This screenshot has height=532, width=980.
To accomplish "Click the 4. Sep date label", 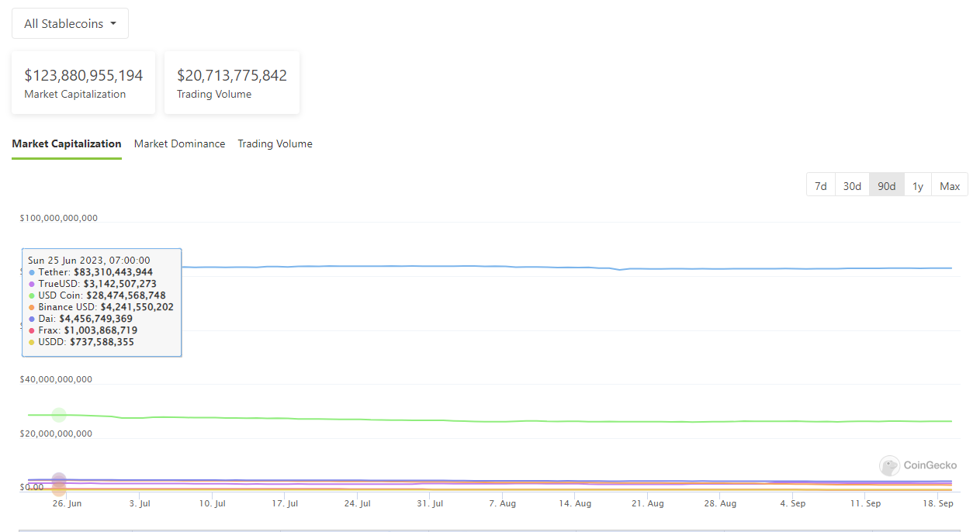I will pyautogui.click(x=792, y=503).
